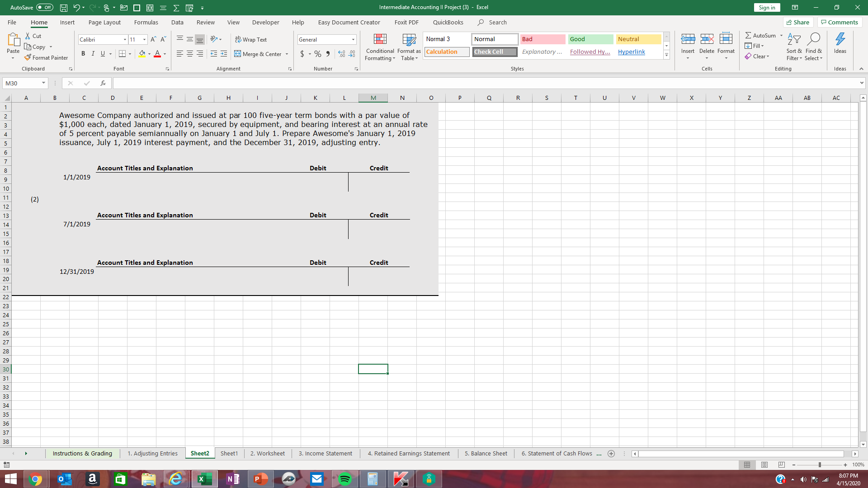The image size is (868, 488).
Task: Expand the cell styles gallery
Action: tap(666, 55)
